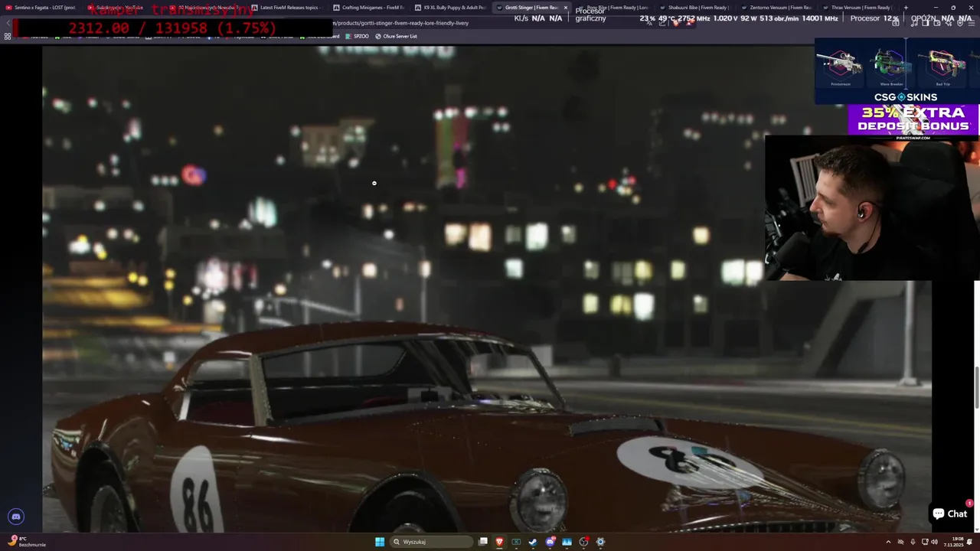980x551 pixels.
Task: Open the Shopify Chat widget
Action: tap(949, 514)
